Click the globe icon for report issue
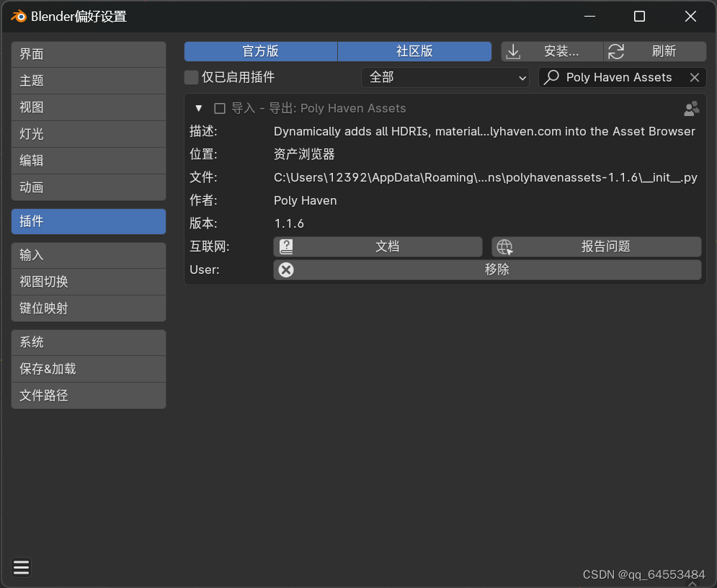The height and width of the screenshot is (588, 717). (x=505, y=247)
